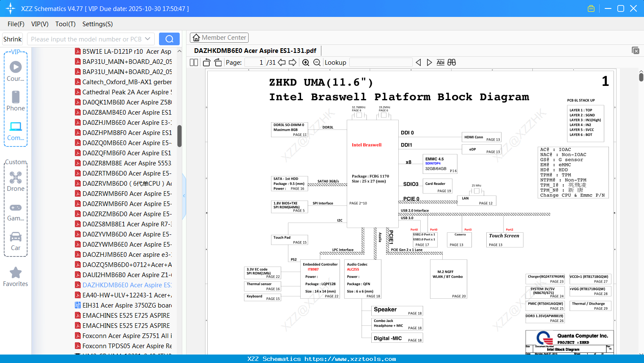Viewport: 644px width, 363px height.
Task: Jump to next lookup result
Action: pyautogui.click(x=429, y=63)
